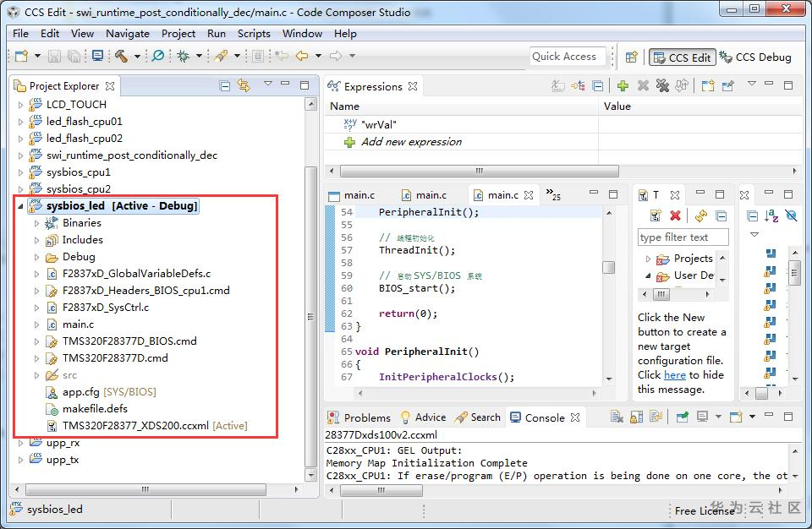Expand the Debug folder node
Viewport: 812px width, 529px height.
[x=36, y=257]
